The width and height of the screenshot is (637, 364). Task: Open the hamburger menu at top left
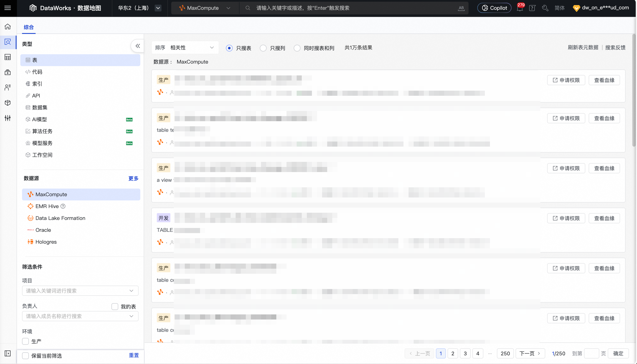8,8
